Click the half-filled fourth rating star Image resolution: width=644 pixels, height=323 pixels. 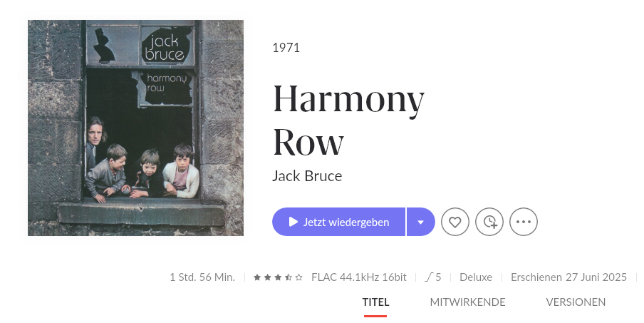tap(289, 277)
